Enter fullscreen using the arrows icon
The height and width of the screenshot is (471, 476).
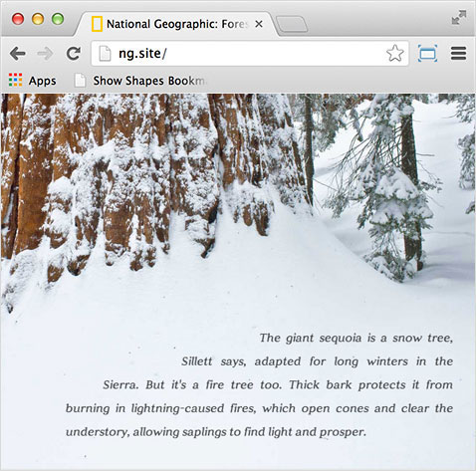[459, 17]
